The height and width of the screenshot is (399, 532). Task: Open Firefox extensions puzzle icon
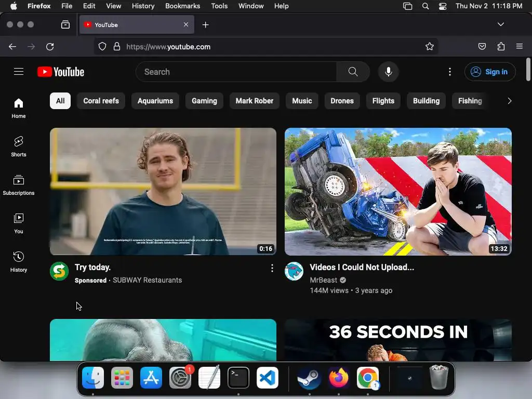[501, 46]
